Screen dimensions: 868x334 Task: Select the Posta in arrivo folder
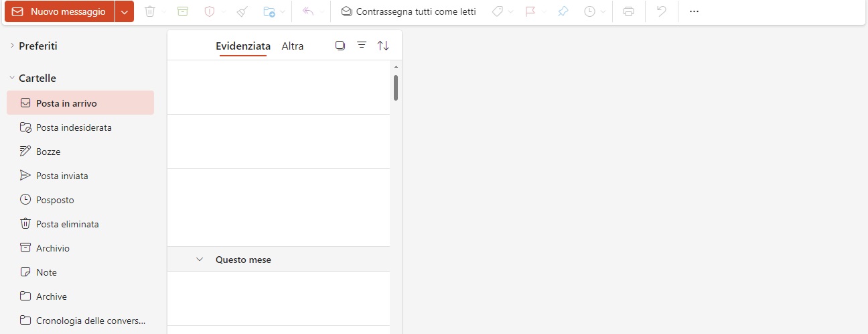pos(80,103)
